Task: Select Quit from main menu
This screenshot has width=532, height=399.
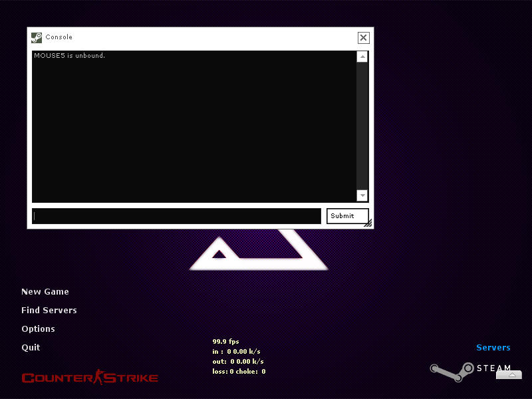Action: 31,347
